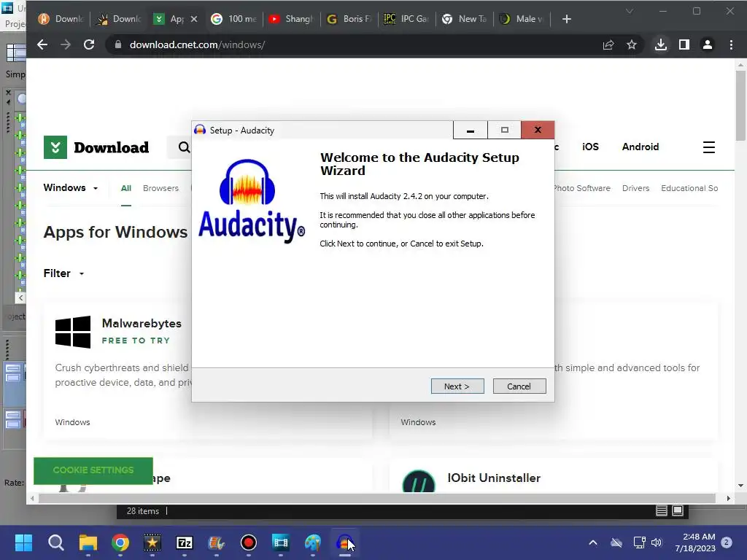This screenshot has width=747, height=560.
Task: Expand the Windows platform dropdown
Action: click(71, 187)
